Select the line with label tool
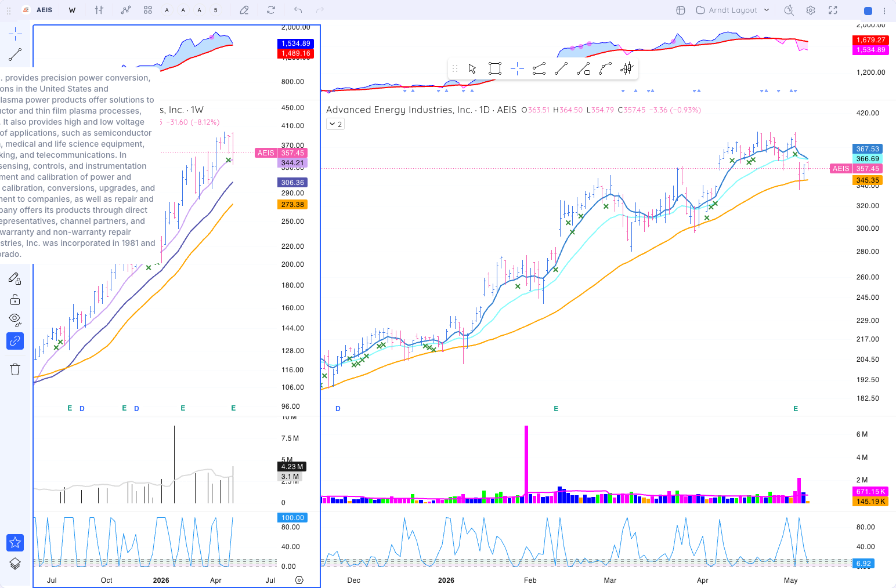This screenshot has height=588, width=896. tap(583, 69)
